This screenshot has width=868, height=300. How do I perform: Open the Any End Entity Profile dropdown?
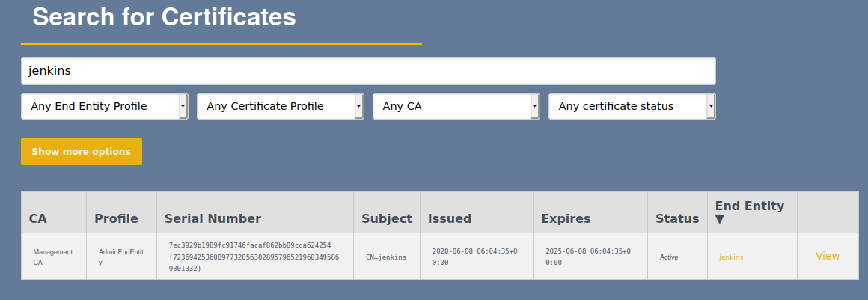(104, 106)
